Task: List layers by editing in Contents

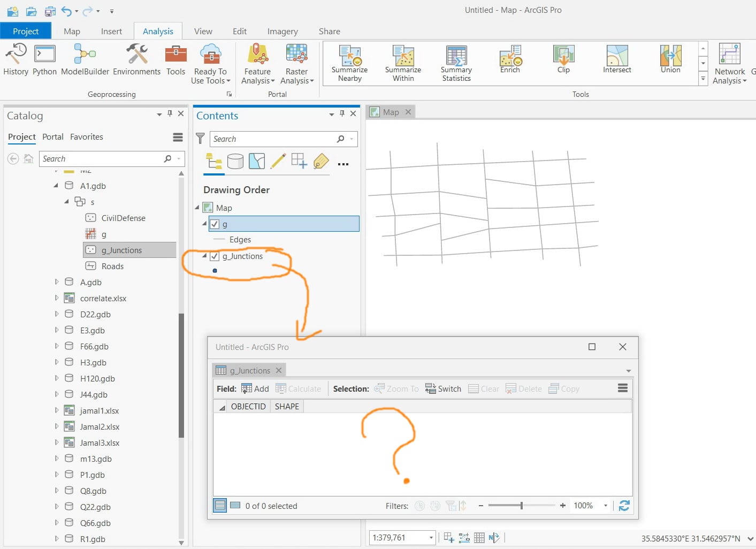Action: [x=278, y=161]
